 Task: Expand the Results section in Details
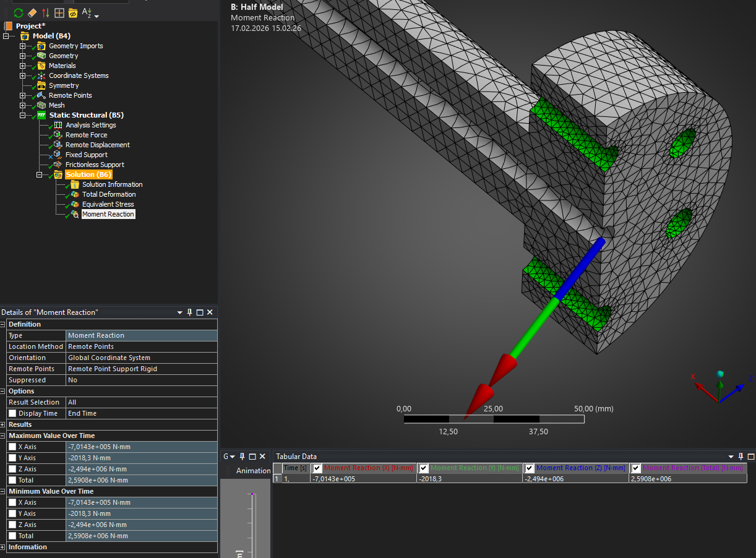(x=3, y=424)
